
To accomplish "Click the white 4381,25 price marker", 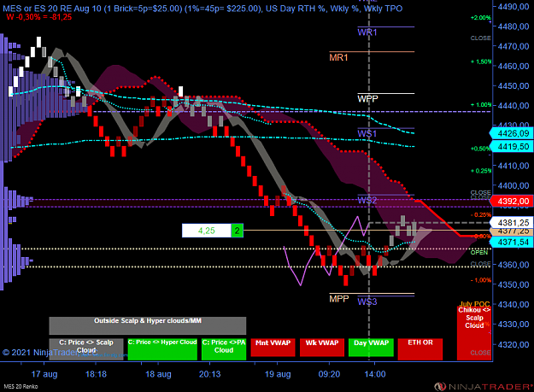I will click(512, 223).
